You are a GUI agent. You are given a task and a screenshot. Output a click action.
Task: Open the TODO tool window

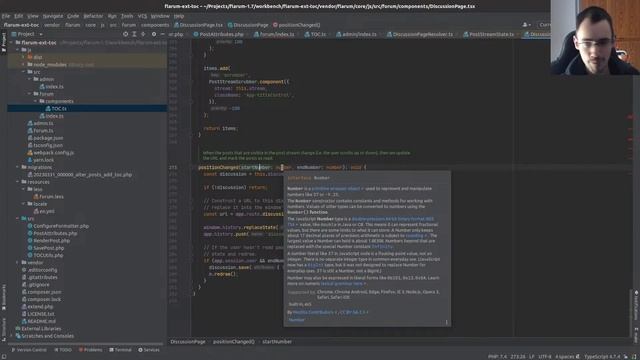tap(62, 350)
